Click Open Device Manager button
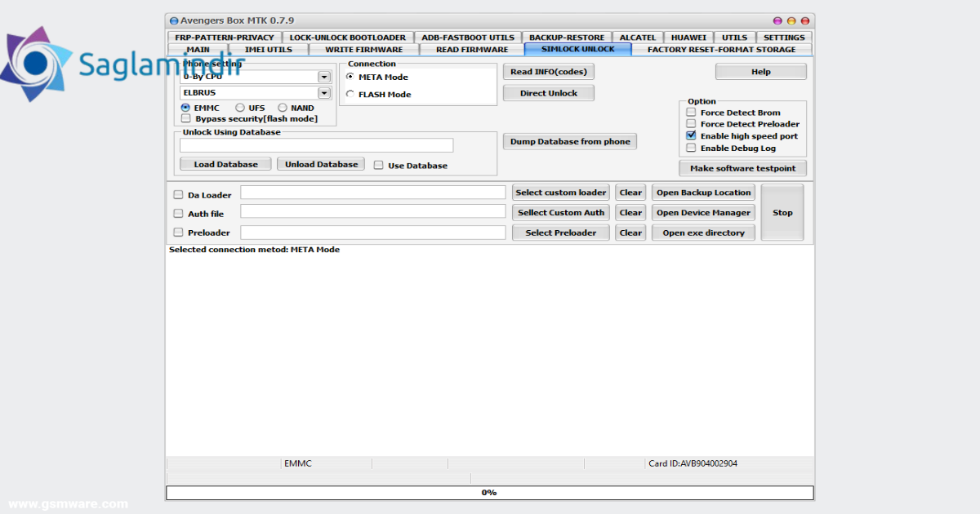The image size is (980, 514). pos(704,212)
